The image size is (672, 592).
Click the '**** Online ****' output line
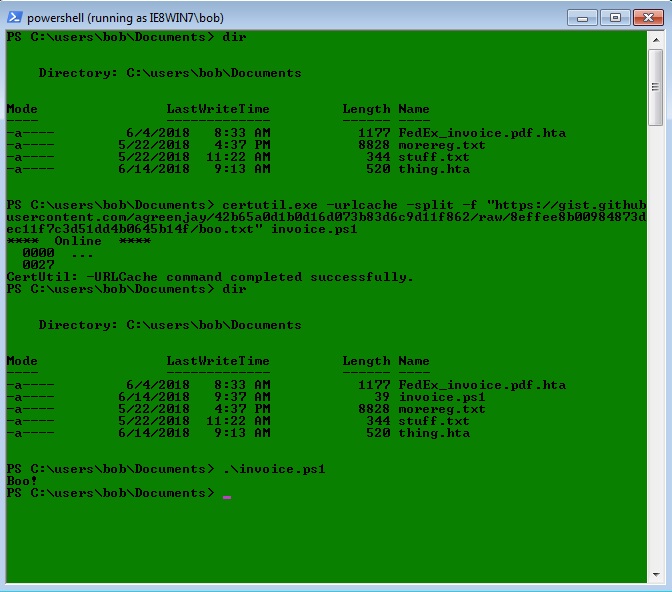pos(79,241)
